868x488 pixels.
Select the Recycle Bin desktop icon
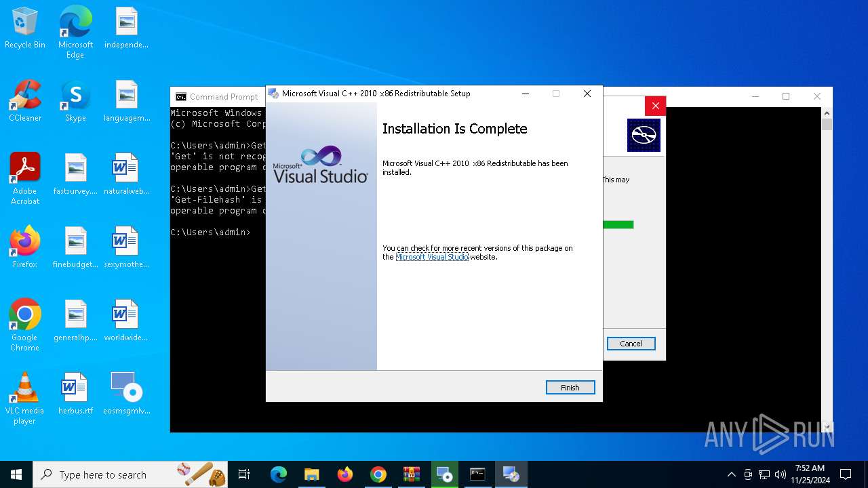[x=25, y=28]
